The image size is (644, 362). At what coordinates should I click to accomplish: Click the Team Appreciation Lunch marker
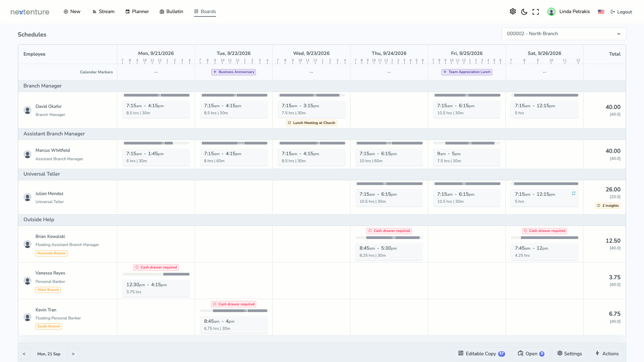tap(467, 72)
